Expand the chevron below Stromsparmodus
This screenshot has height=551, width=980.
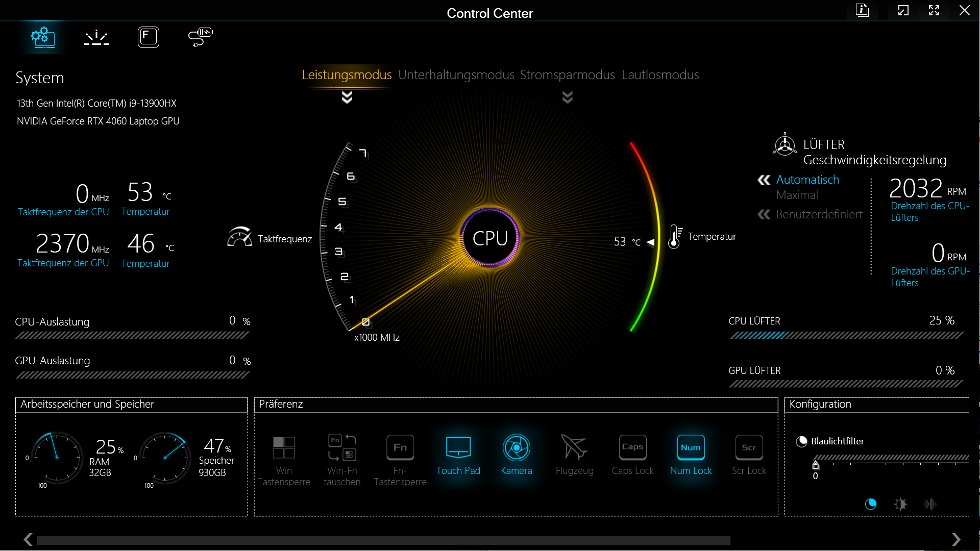tap(567, 97)
